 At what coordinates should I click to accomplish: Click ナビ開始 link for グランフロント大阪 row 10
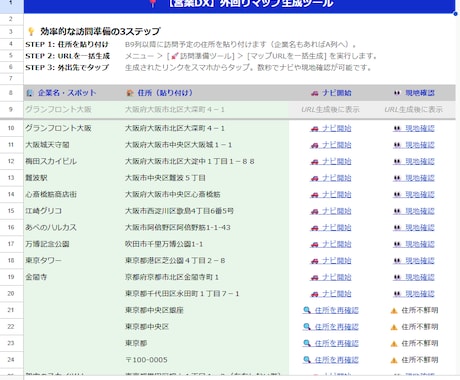[331, 128]
